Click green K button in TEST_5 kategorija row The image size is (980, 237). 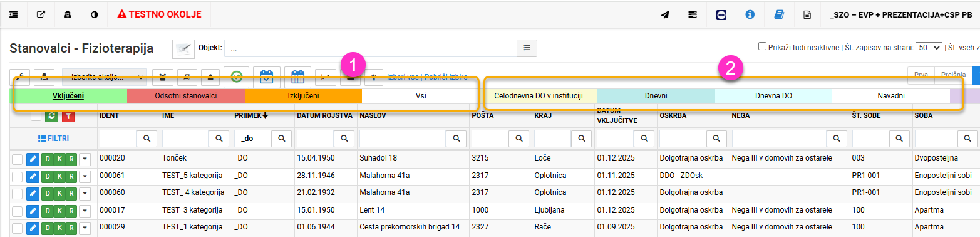point(59,176)
